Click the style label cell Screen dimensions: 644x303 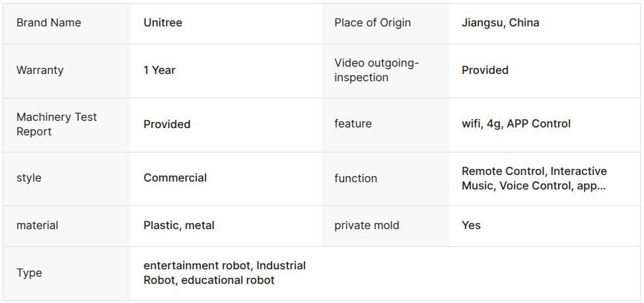30,178
